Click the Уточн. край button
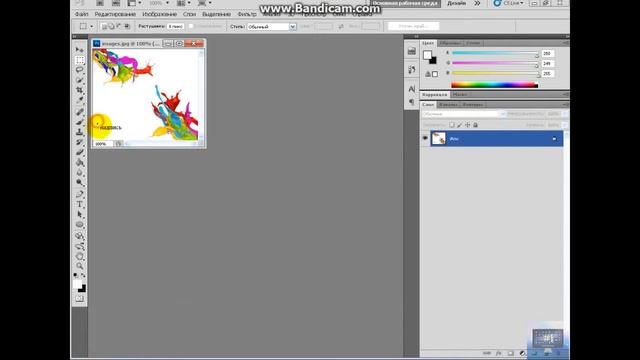The width and height of the screenshot is (640, 360). pos(413,26)
